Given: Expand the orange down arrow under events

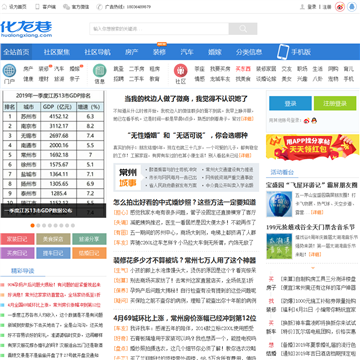Looking at the screenshot, I should pyautogui.click(x=313, y=268).
